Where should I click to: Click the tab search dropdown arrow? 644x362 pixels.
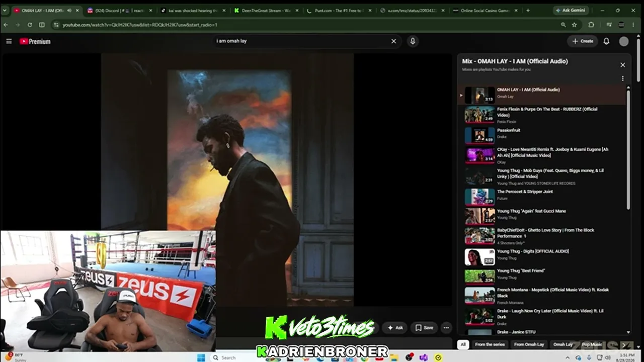click(5, 10)
